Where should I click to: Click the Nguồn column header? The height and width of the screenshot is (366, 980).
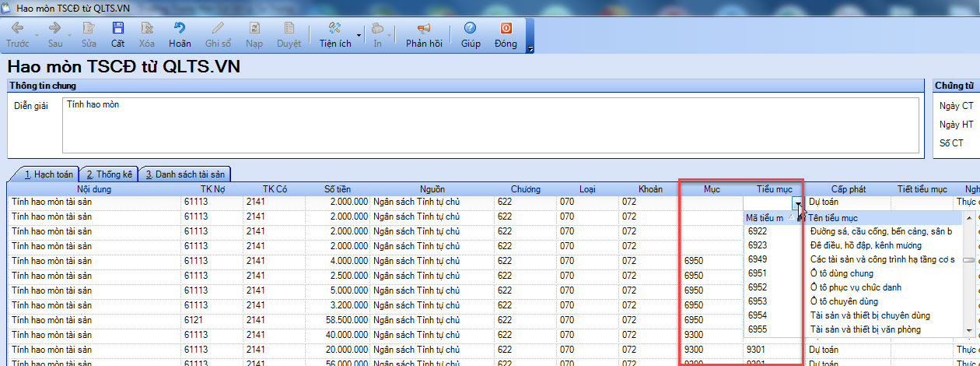point(432,188)
